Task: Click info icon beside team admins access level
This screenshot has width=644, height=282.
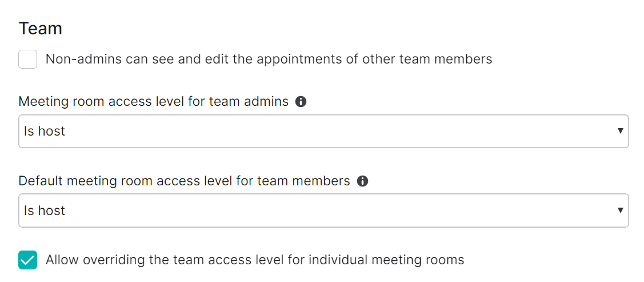Action: [301, 102]
